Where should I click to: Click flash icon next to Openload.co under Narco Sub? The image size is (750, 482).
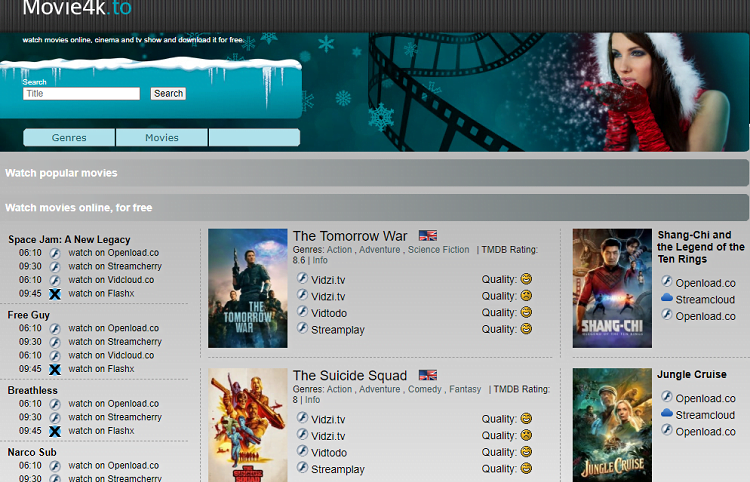[x=55, y=466]
